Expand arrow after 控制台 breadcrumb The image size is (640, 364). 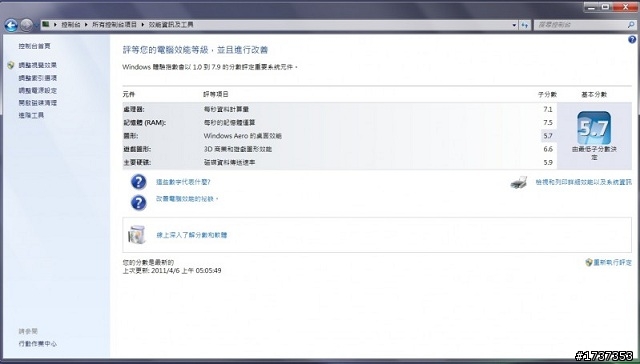pos(86,25)
